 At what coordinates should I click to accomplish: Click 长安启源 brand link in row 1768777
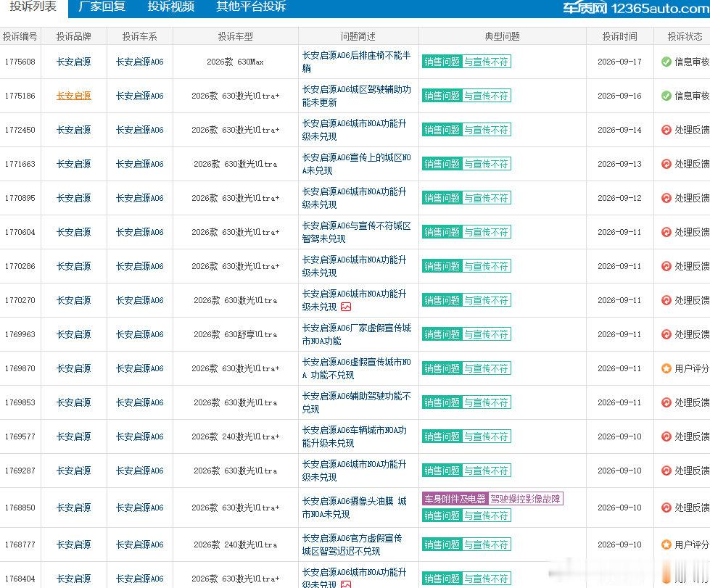click(74, 544)
